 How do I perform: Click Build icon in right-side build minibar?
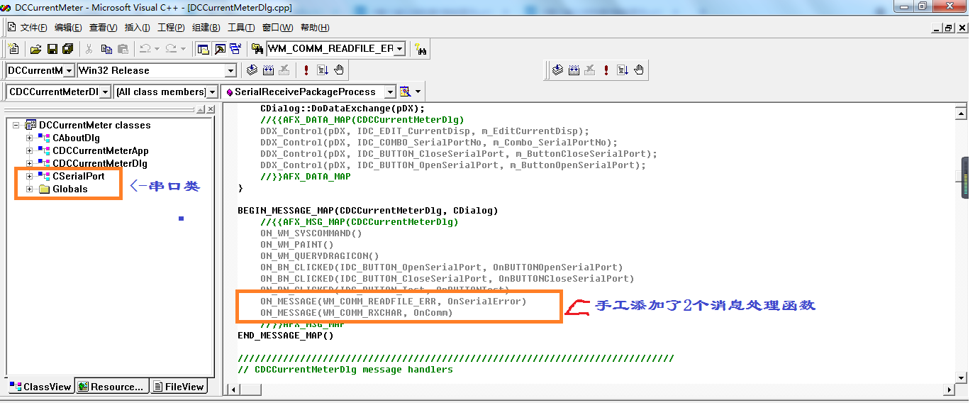[574, 70]
